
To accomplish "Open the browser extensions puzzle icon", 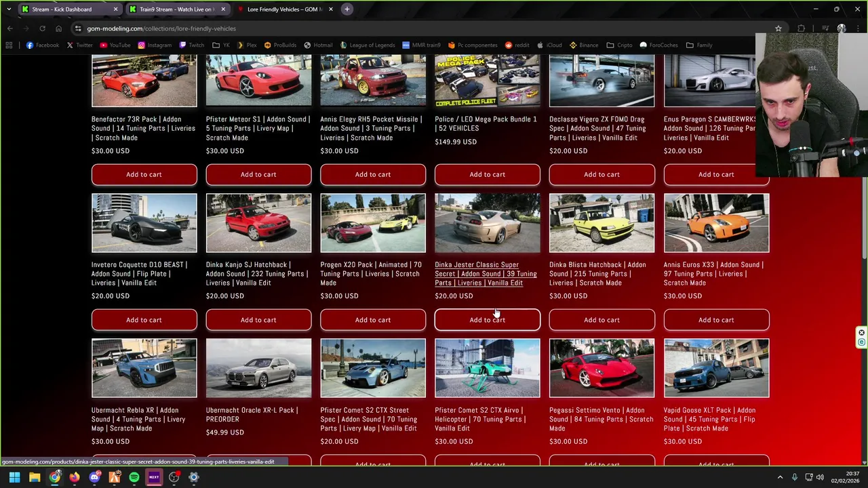I will tap(802, 28).
